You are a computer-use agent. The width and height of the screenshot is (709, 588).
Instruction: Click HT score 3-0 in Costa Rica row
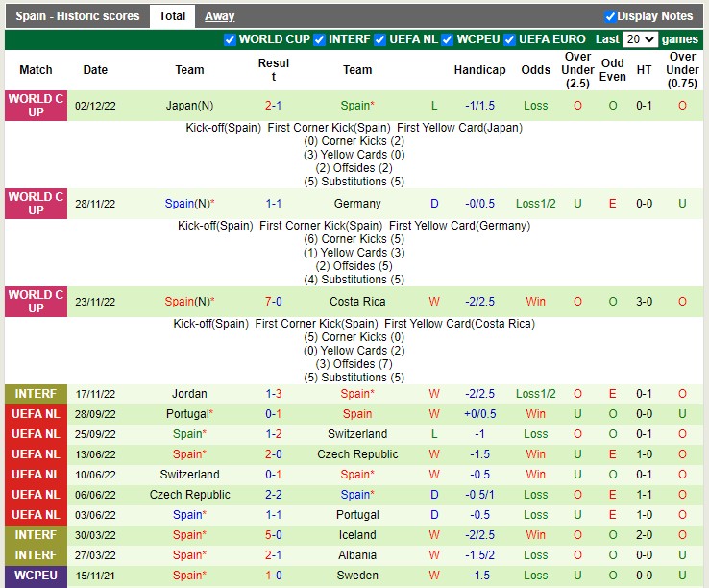pos(644,302)
